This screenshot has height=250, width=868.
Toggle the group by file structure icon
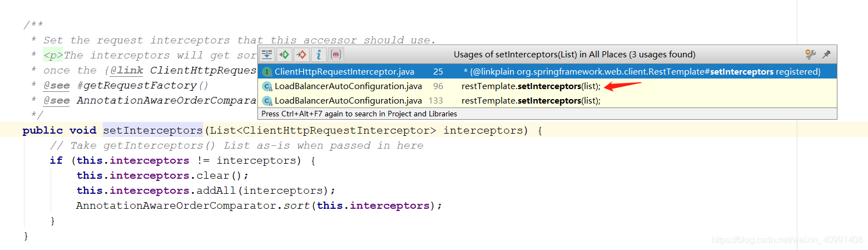(x=267, y=55)
